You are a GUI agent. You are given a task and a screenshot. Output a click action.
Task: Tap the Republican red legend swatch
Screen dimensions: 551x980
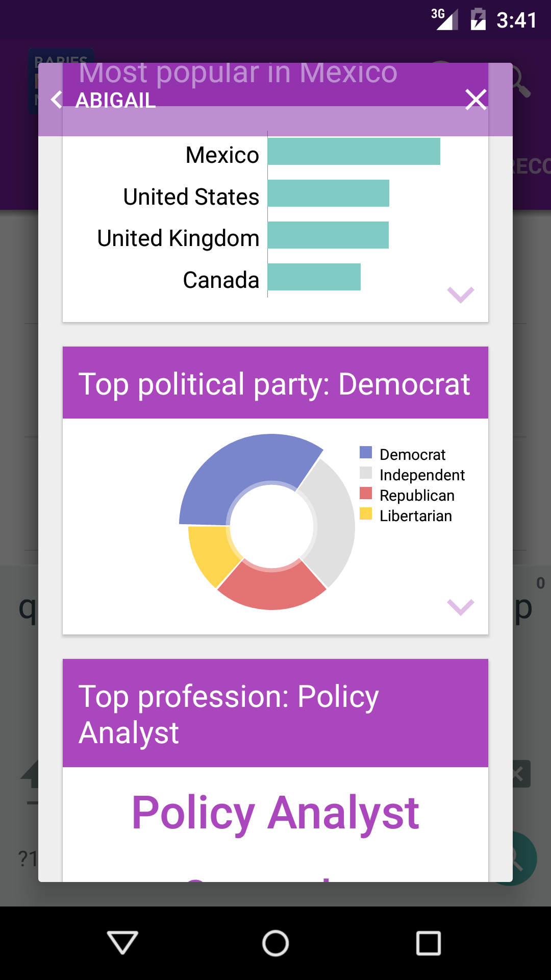coord(366,494)
